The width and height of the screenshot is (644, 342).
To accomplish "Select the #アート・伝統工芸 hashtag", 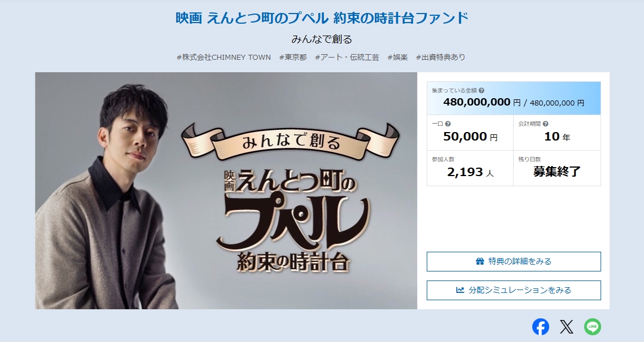I will point(347,58).
